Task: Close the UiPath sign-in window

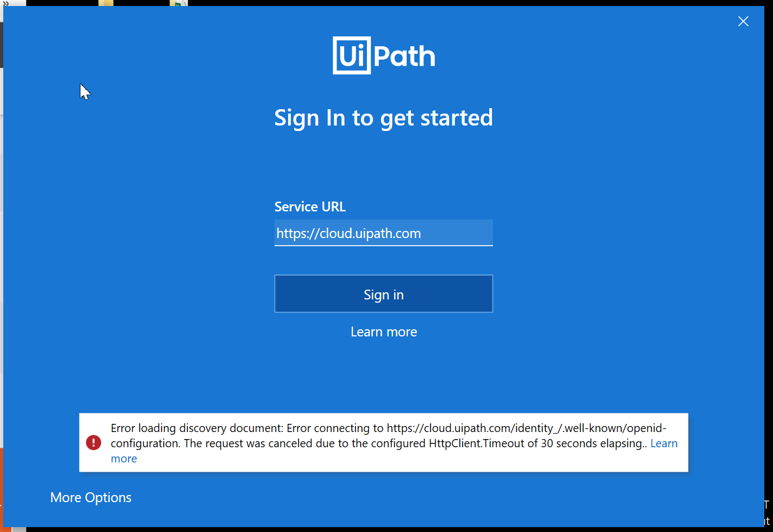Action: tap(743, 21)
